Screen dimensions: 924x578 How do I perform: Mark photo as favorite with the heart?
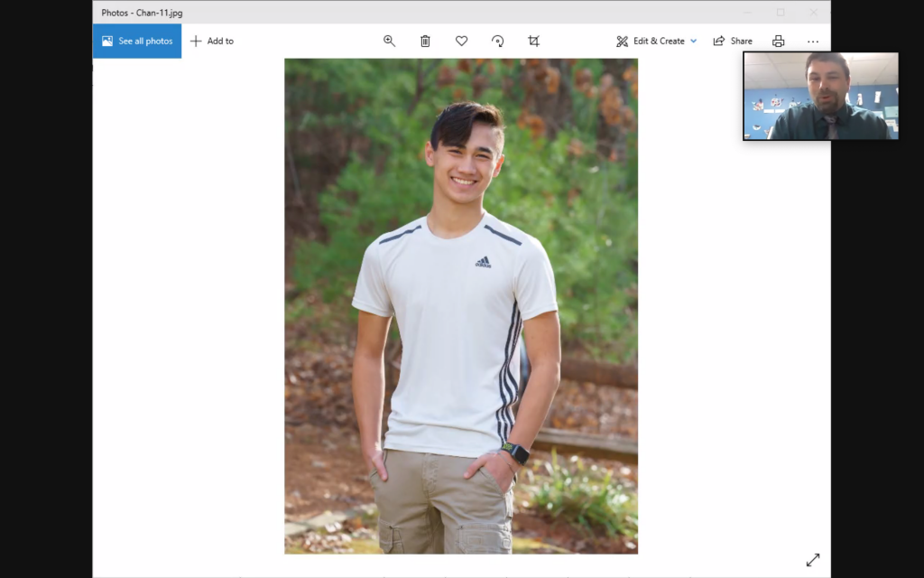point(461,41)
